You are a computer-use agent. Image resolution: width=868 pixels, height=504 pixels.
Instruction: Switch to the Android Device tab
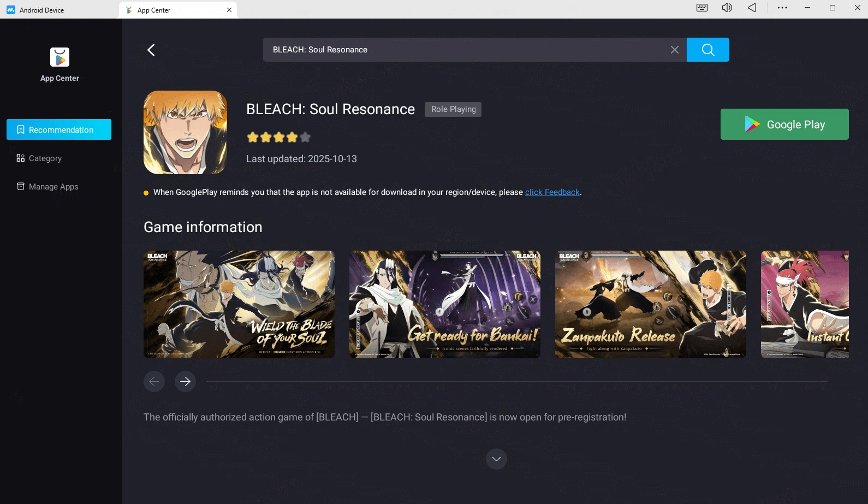click(59, 10)
